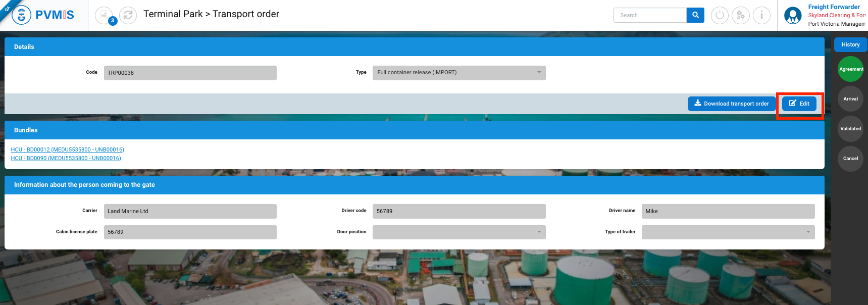Open the Type of trailer dropdown
868x305 pixels.
(x=728, y=232)
